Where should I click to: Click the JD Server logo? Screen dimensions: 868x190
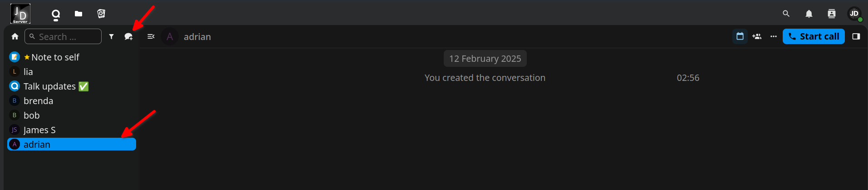coord(20,14)
